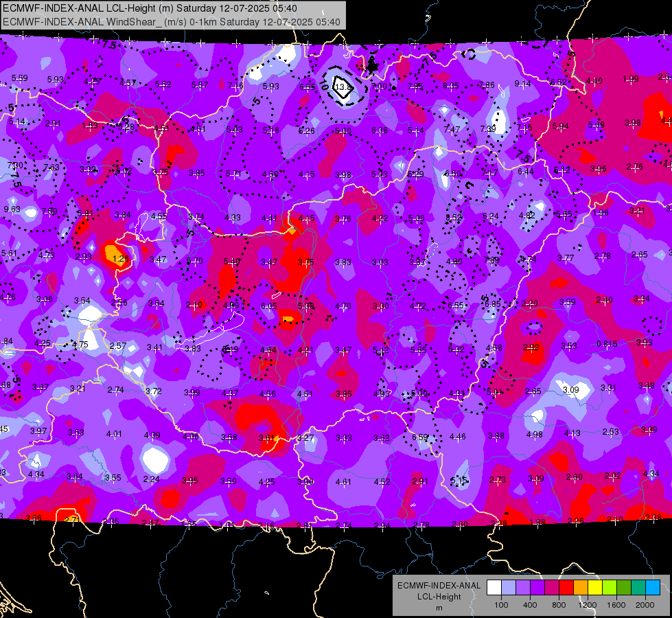This screenshot has height=618, width=672.
Task: Click the 1.53 wind shear value
Action: [x=90, y=125]
